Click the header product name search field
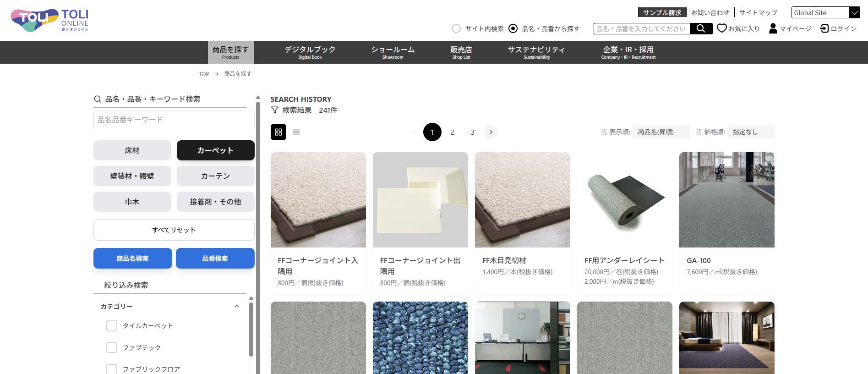The width and height of the screenshot is (868, 374). point(642,28)
